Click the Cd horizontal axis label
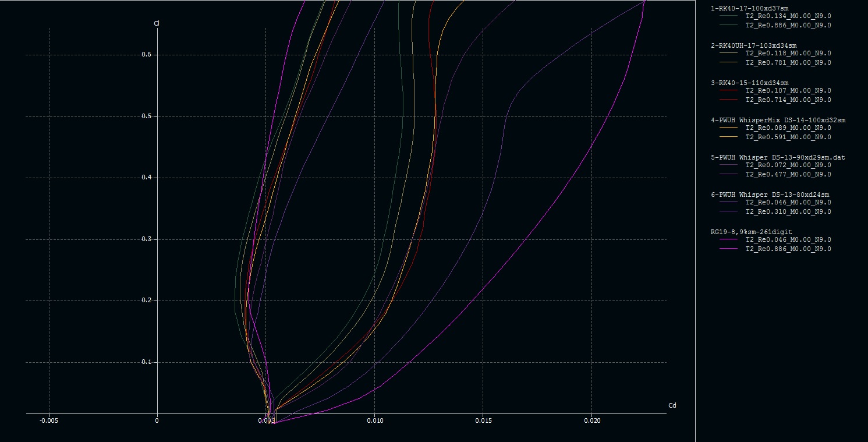Viewport: 868px width, 442px height. (x=672, y=405)
